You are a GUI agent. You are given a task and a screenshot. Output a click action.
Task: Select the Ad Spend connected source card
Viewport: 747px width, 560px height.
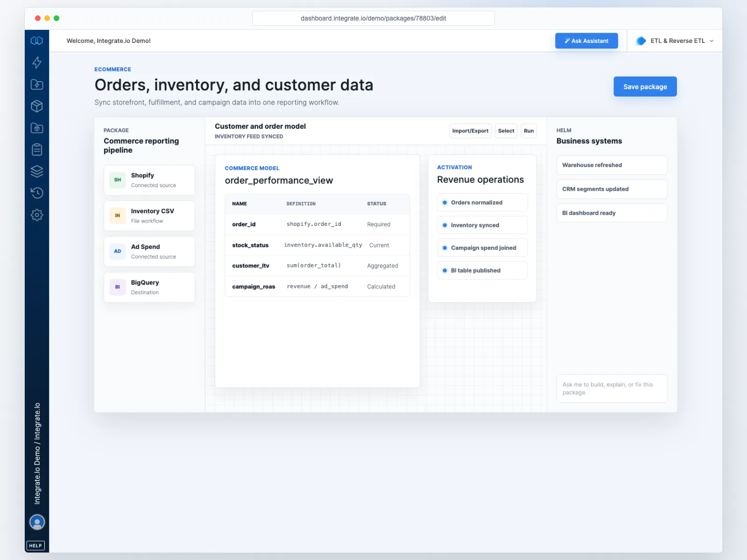149,252
